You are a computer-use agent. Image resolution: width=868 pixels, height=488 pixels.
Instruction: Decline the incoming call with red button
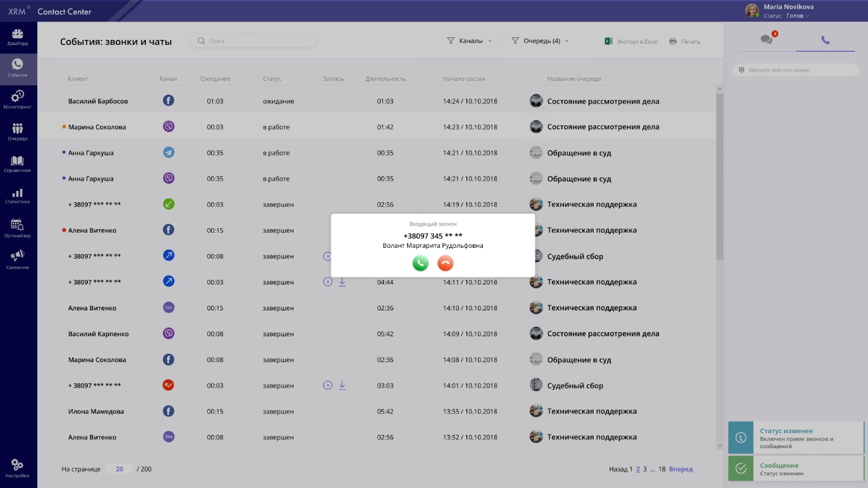point(446,263)
